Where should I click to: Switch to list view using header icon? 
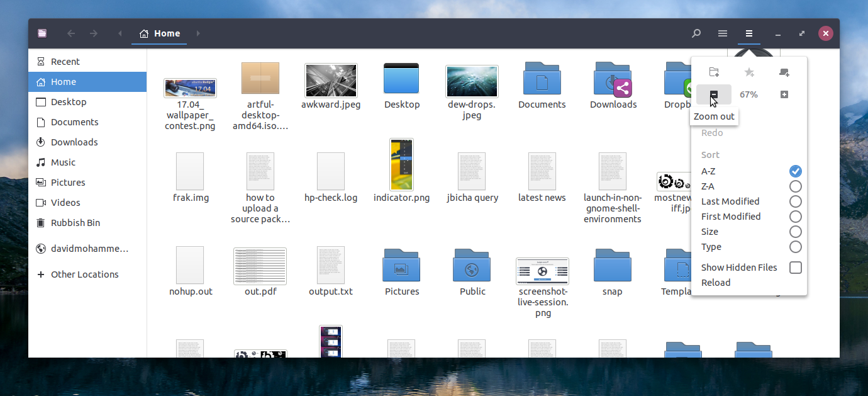pos(723,33)
